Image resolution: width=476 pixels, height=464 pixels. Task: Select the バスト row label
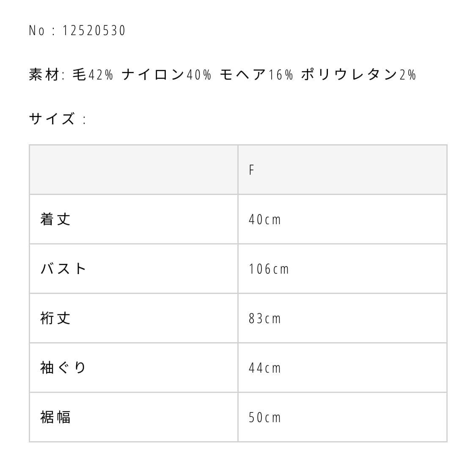coord(63,269)
